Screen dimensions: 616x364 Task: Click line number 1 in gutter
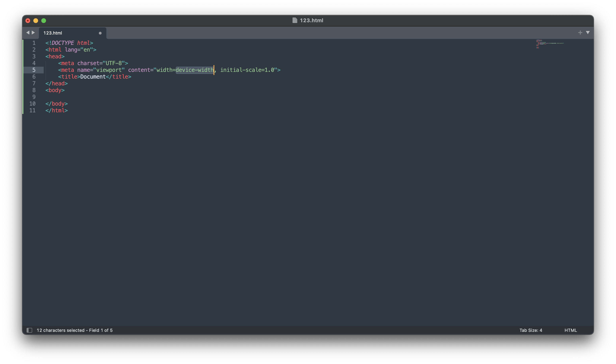point(34,43)
